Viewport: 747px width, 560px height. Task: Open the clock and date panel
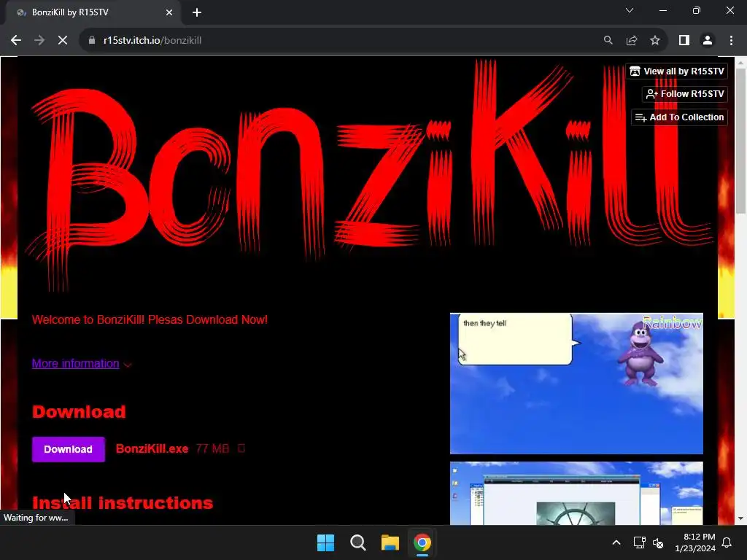[695, 542]
